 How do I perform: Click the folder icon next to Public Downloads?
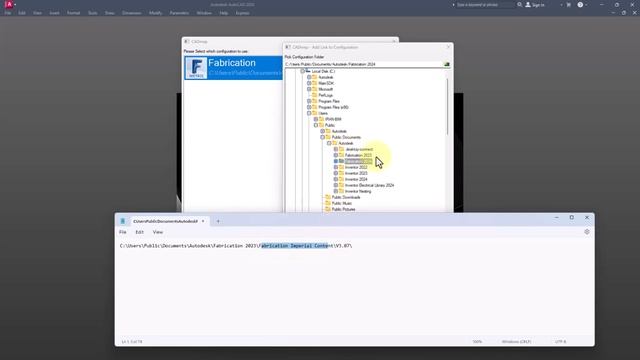(x=328, y=197)
